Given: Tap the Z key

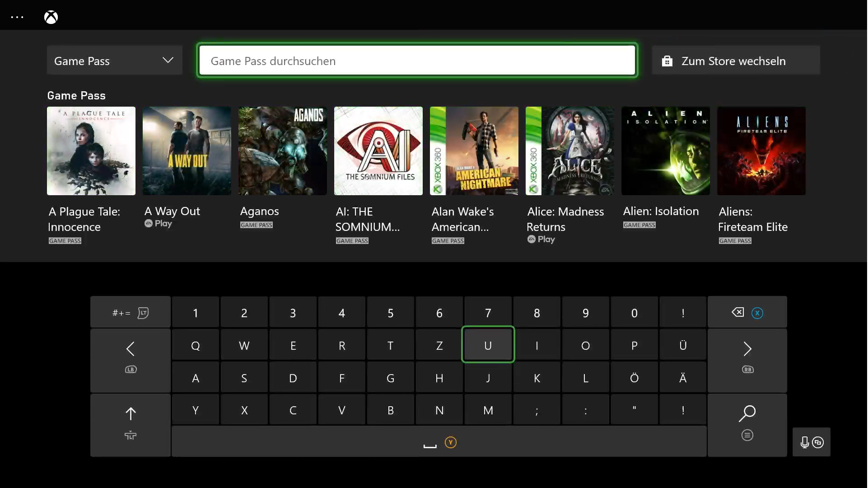Looking at the screenshot, I should click(x=439, y=345).
